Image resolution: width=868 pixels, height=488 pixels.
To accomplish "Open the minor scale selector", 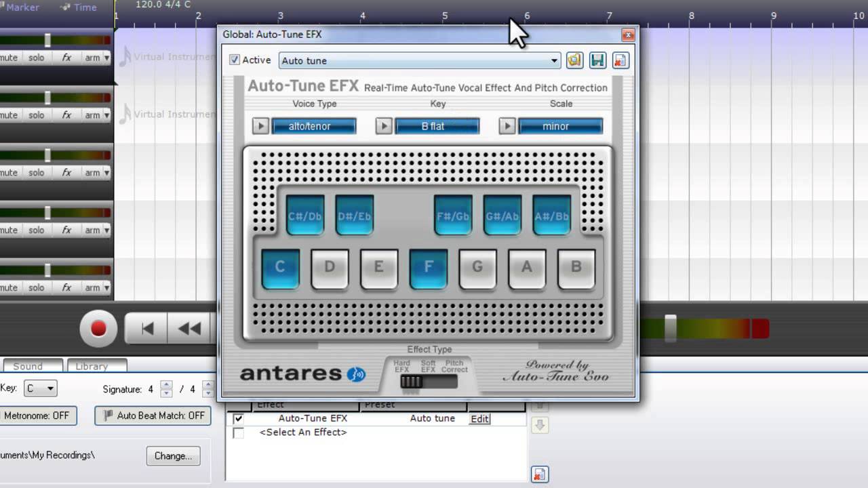I will pyautogui.click(x=560, y=126).
